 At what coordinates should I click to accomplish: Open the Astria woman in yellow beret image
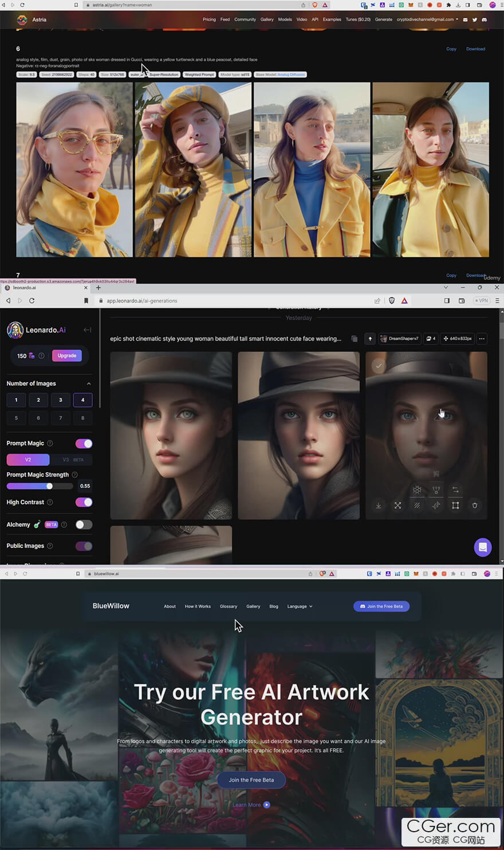click(x=193, y=170)
